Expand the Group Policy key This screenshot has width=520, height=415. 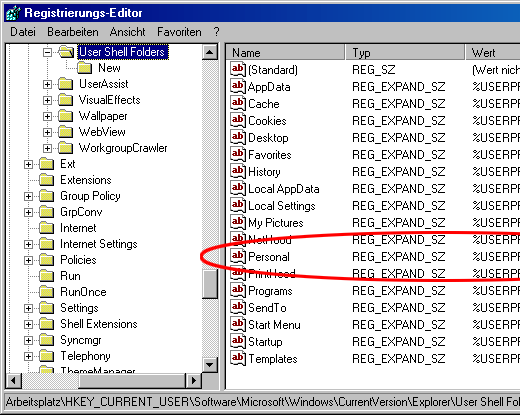(29, 196)
